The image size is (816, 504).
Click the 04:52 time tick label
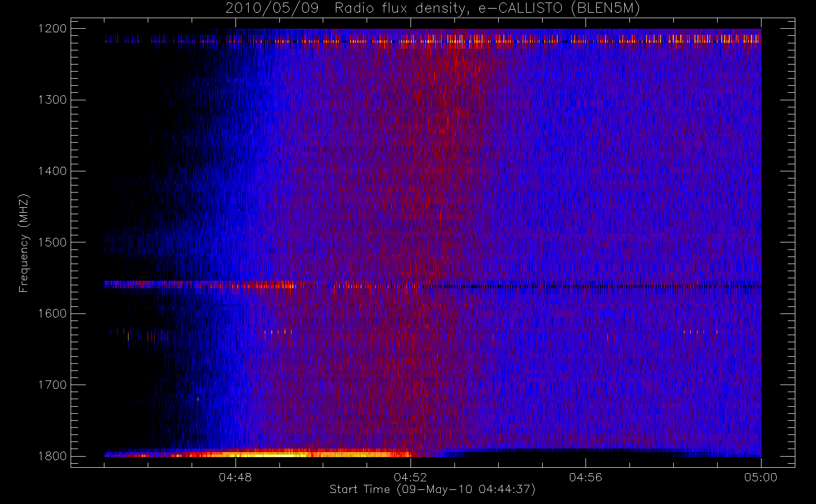(411, 477)
